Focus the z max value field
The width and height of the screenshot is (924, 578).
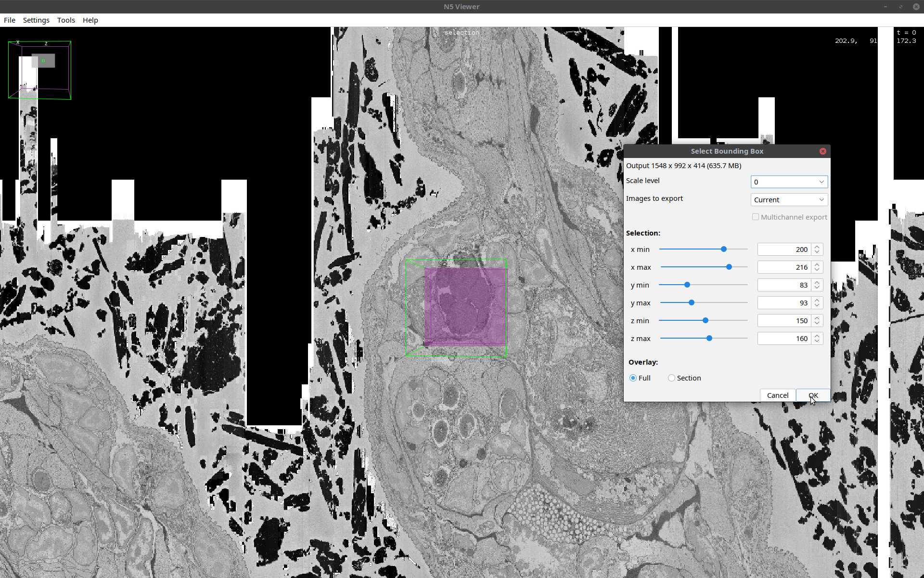pyautogui.click(x=784, y=339)
